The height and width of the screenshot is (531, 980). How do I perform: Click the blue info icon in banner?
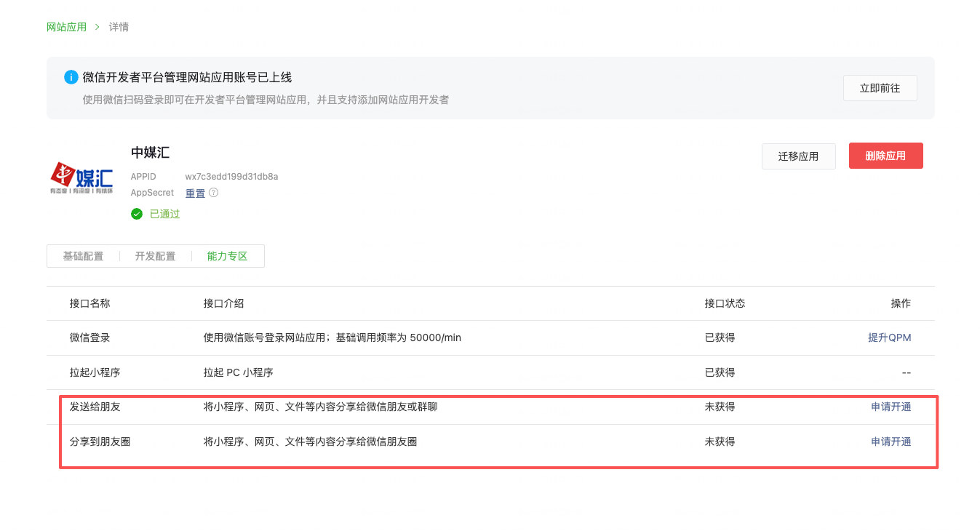(x=71, y=78)
